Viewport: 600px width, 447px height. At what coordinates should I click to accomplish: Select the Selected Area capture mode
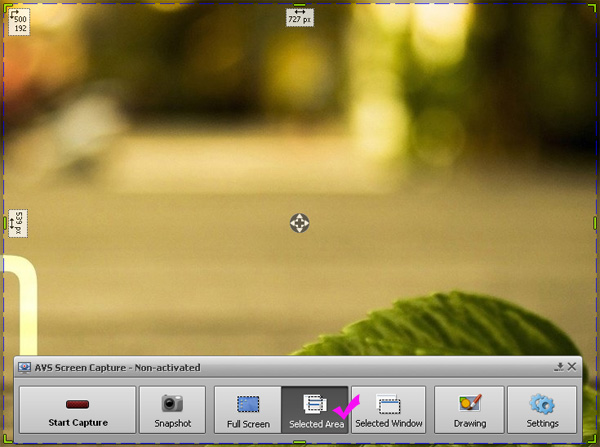pyautogui.click(x=315, y=410)
